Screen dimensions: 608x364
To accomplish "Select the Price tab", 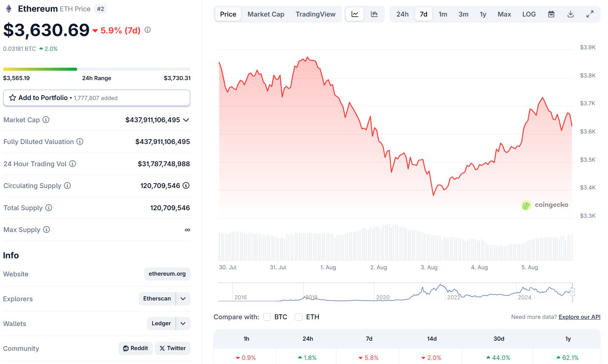I will 228,14.
